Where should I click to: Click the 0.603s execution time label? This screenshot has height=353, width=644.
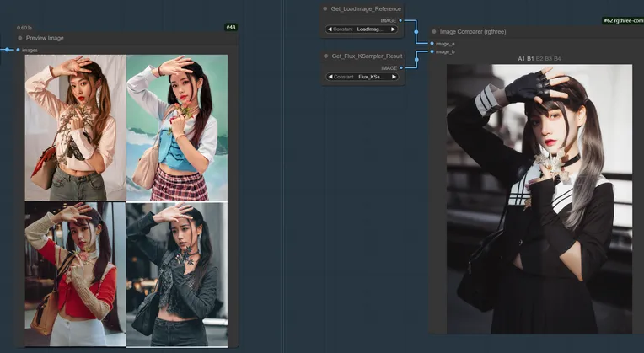point(24,28)
